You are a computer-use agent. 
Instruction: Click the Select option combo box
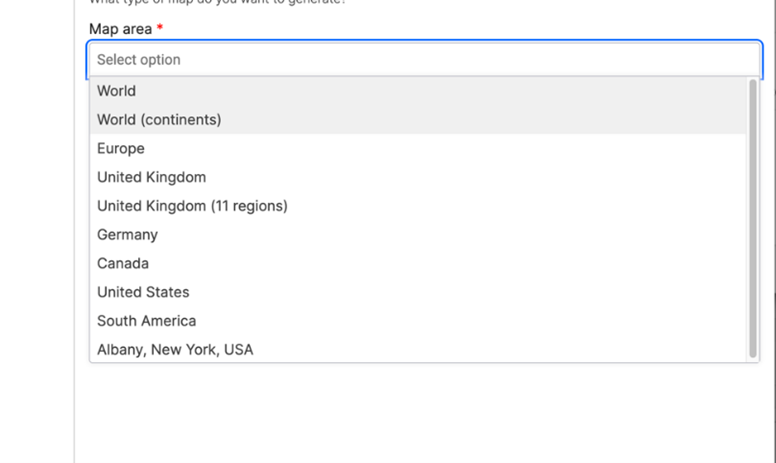425,59
